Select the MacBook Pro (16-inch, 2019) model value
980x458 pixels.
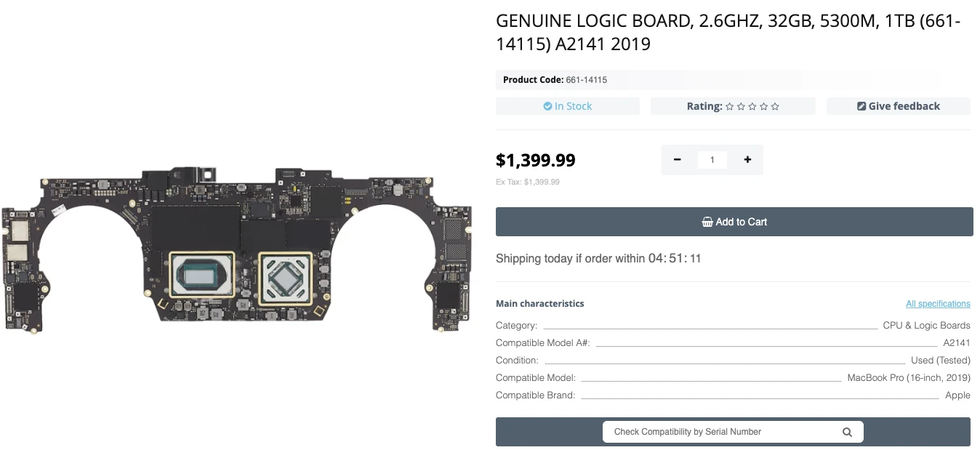pyautogui.click(x=909, y=377)
